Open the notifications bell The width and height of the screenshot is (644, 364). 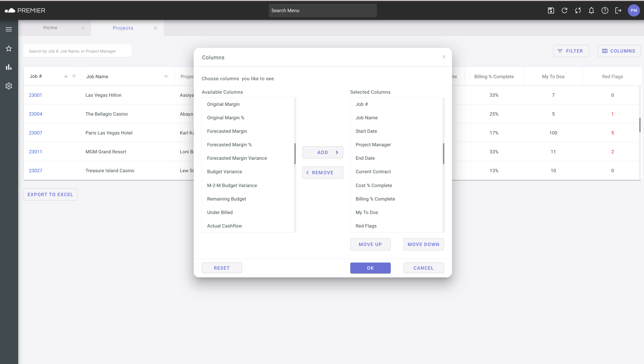point(591,10)
